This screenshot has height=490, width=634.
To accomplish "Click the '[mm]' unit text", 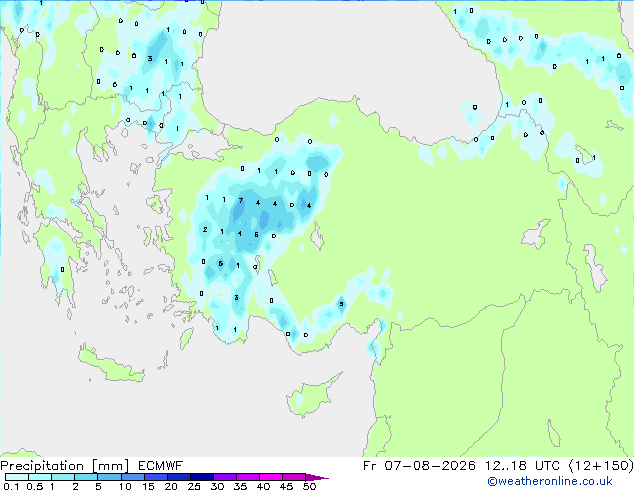I will [x=111, y=466].
